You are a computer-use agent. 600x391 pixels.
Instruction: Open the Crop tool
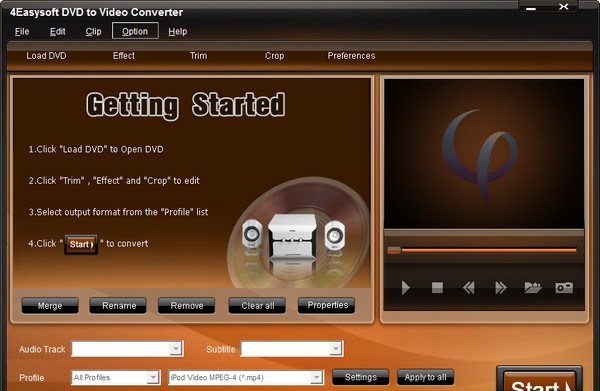[x=274, y=56]
